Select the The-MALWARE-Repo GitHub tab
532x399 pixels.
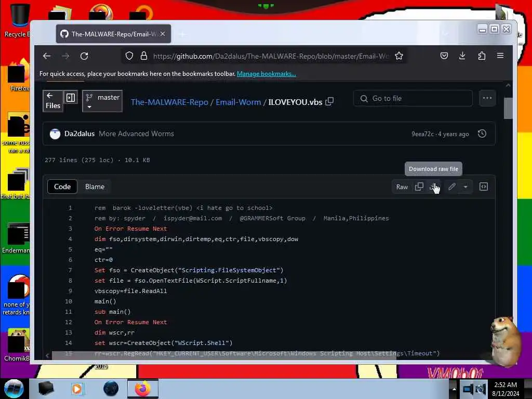113,34
